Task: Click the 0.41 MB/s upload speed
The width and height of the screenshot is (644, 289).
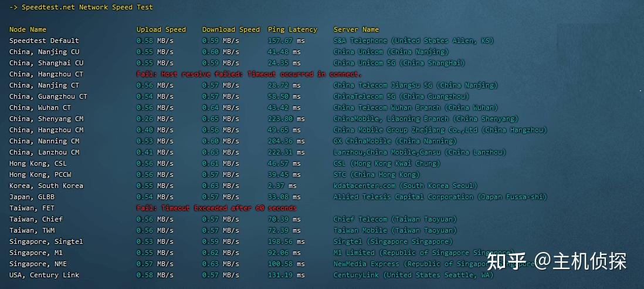Action: pos(155,152)
